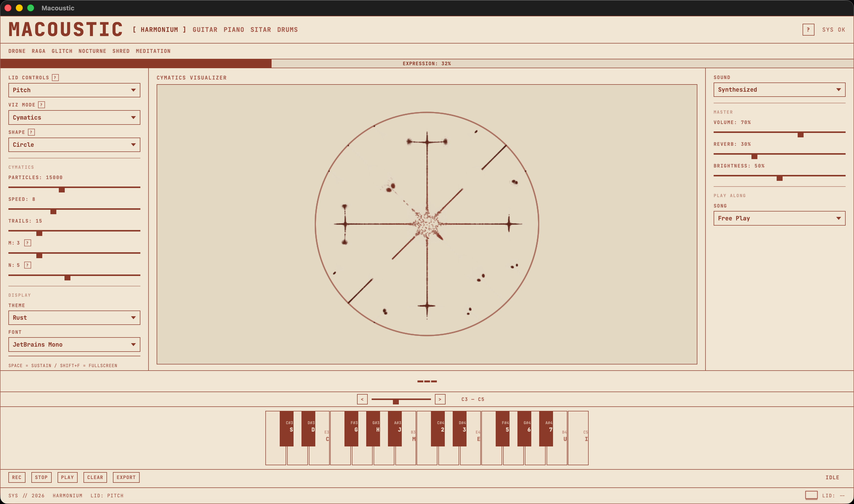Open the Song dropdown set to Free Play
The height and width of the screenshot is (504, 854).
tap(779, 218)
